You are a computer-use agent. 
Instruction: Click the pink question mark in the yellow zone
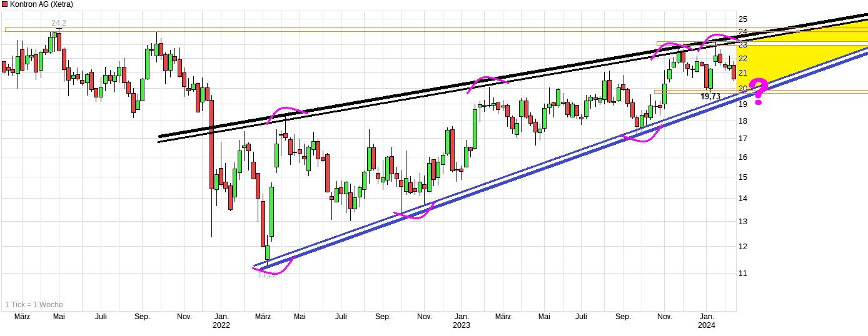759,92
